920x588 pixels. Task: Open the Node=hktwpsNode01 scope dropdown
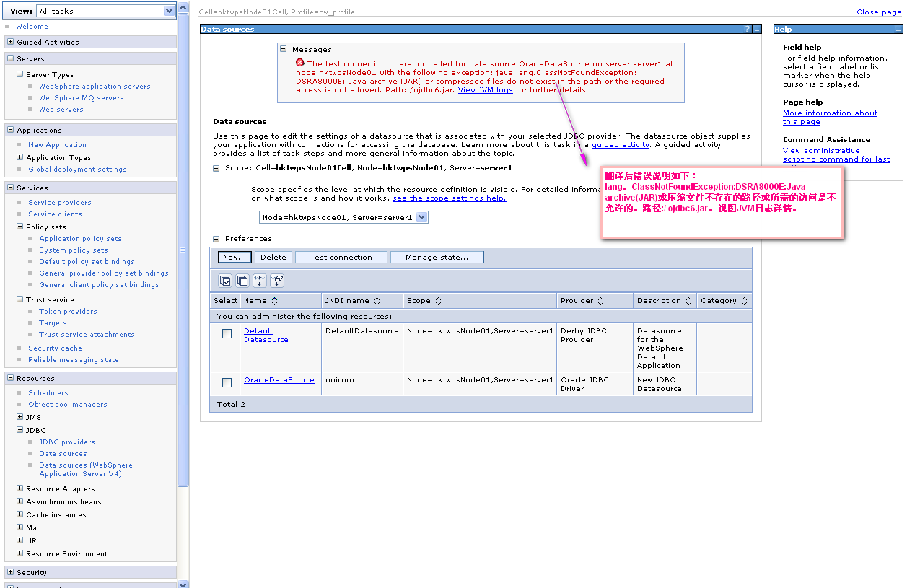pos(343,217)
